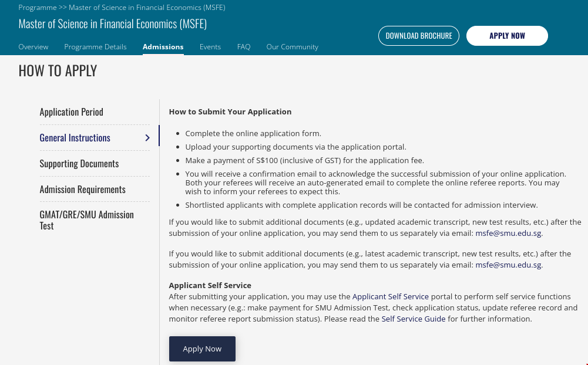588x365 pixels.
Task: Open the Overview tab
Action: click(33, 47)
